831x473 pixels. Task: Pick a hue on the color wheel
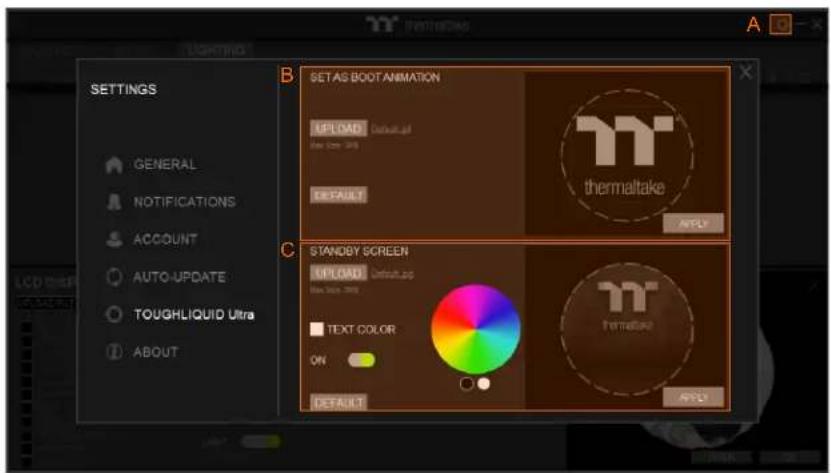coord(475,329)
